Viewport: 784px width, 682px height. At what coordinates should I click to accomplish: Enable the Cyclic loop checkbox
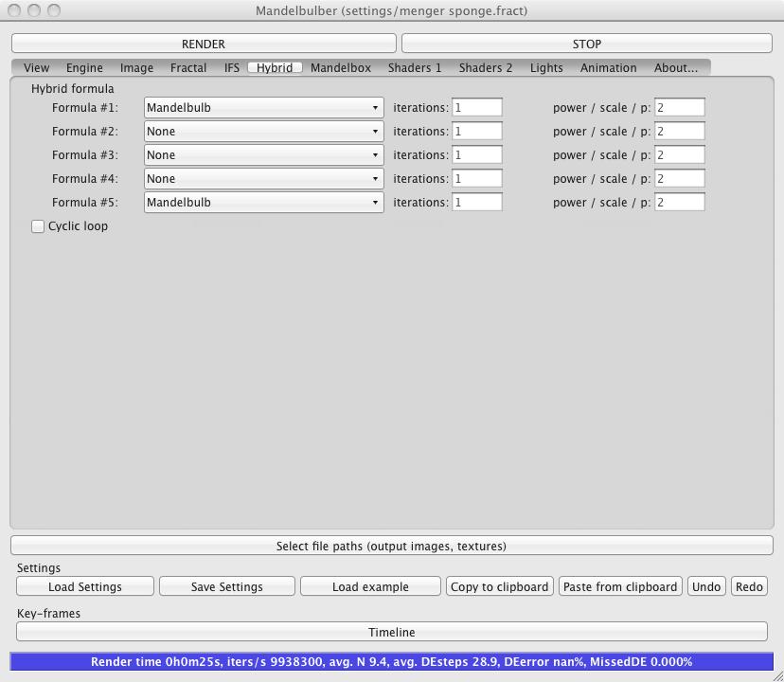(x=39, y=226)
